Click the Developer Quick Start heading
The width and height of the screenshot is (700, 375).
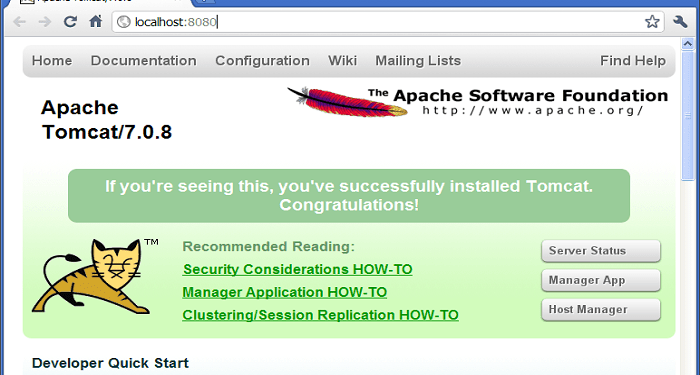pyautogui.click(x=110, y=363)
